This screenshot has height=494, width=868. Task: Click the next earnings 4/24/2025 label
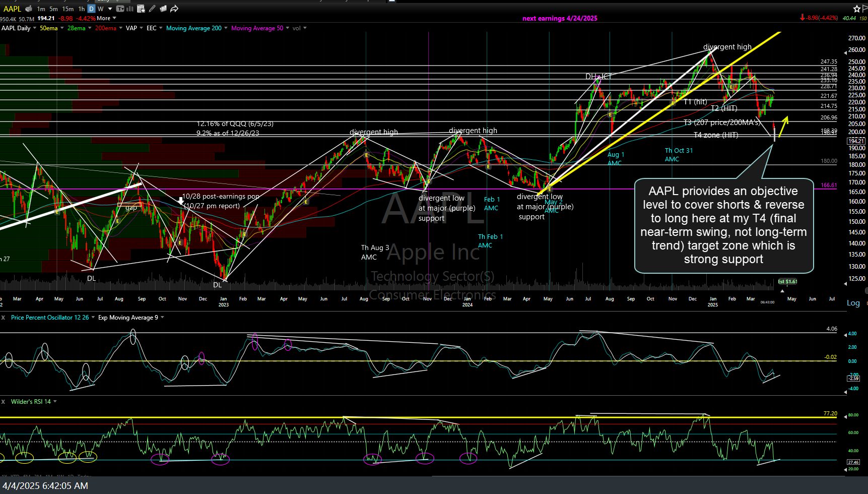click(x=560, y=18)
